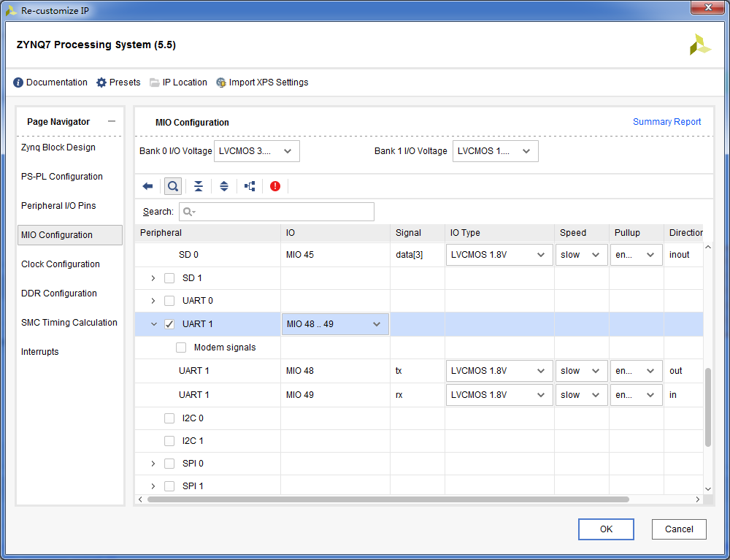
Task: Enable the UART 0 checkbox
Action: point(169,301)
